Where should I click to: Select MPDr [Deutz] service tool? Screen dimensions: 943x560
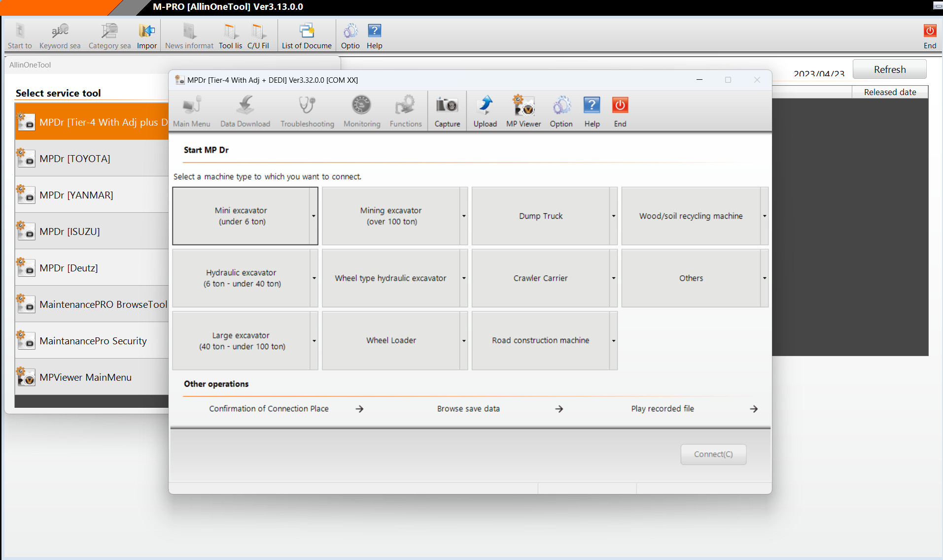pyautogui.click(x=92, y=268)
